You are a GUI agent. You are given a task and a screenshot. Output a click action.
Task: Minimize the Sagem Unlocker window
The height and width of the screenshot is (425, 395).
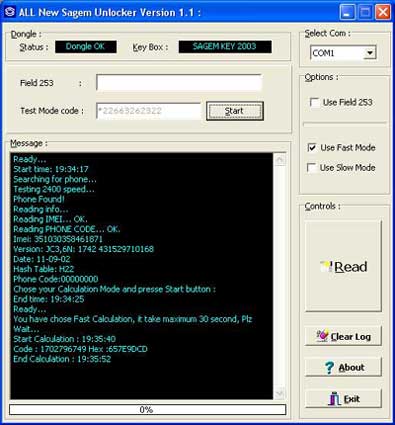point(347,12)
